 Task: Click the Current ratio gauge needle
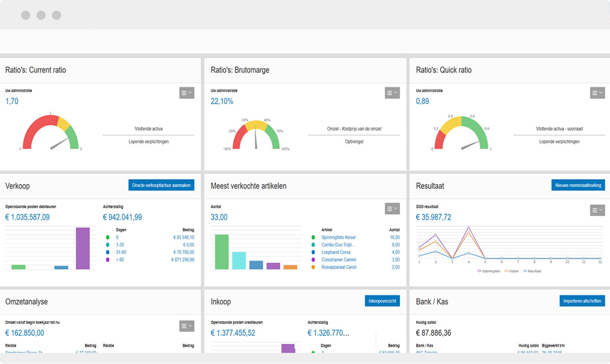59,144
